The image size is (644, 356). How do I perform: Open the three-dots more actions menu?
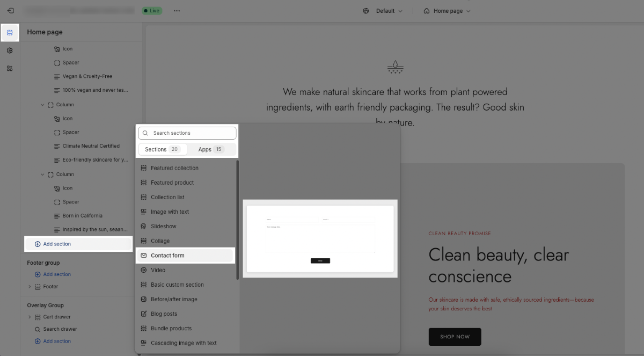click(x=177, y=11)
